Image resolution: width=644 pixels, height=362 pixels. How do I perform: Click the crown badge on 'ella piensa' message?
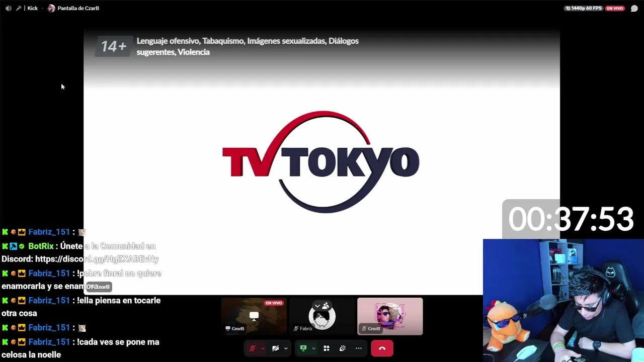pyautogui.click(x=22, y=301)
